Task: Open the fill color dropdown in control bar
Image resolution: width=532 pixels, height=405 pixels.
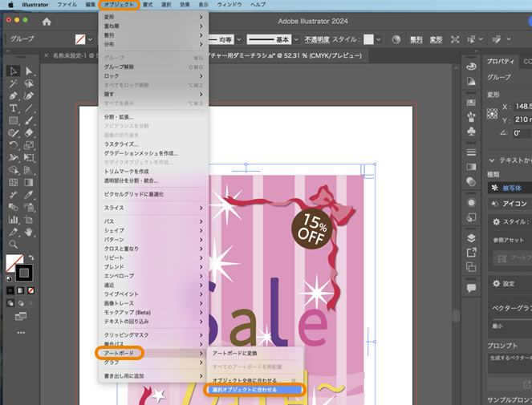Action: pyautogui.click(x=90, y=39)
